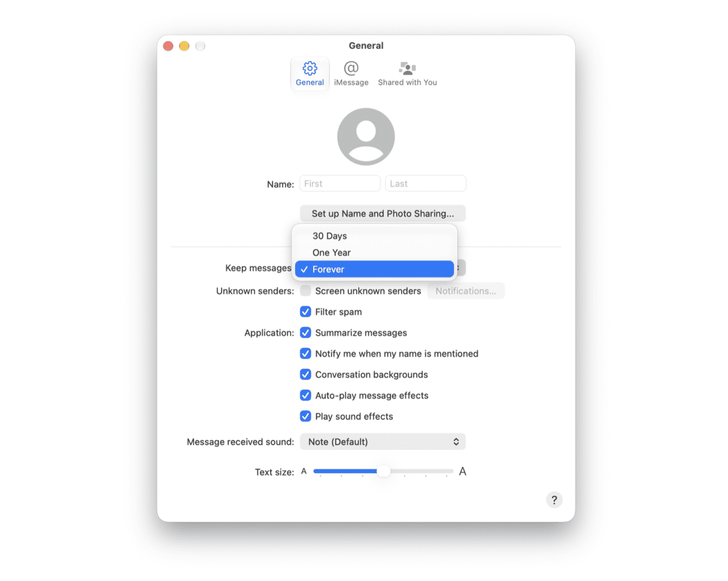
Task: Disable Summarize messages checkbox
Action: (305, 333)
